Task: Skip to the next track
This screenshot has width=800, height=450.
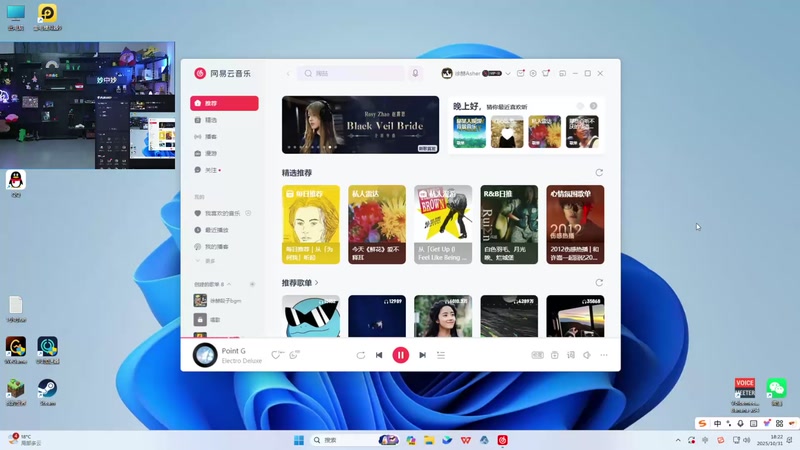Action: (x=422, y=355)
